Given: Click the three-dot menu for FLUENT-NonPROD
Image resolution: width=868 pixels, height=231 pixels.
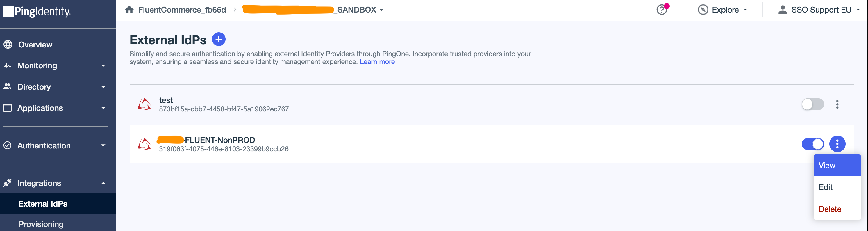Looking at the screenshot, I should [837, 144].
